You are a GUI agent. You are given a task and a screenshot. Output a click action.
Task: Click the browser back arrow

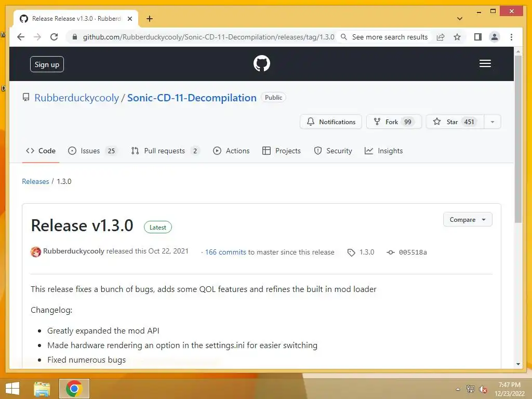[21, 37]
